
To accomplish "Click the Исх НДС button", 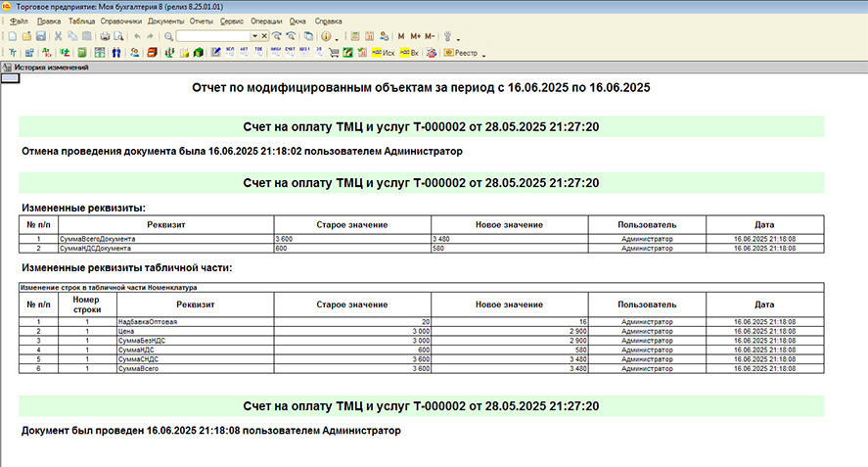I will pyautogui.click(x=384, y=52).
